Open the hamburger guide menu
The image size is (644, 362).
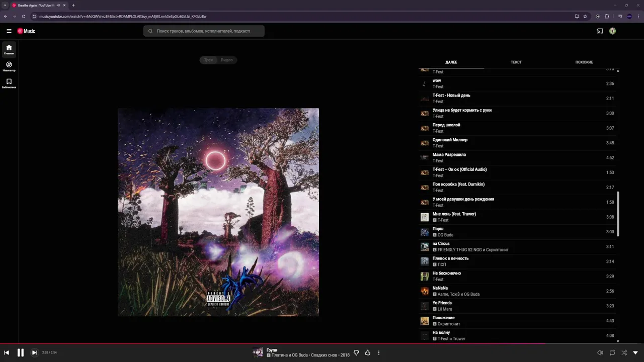(9, 31)
